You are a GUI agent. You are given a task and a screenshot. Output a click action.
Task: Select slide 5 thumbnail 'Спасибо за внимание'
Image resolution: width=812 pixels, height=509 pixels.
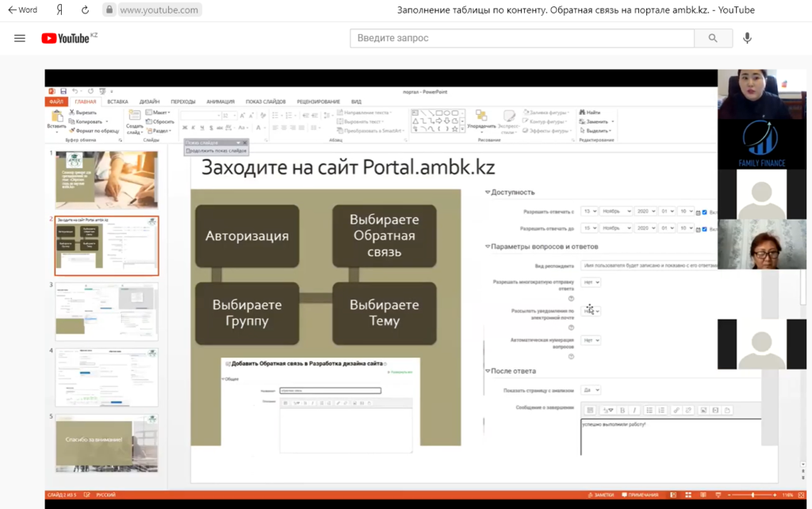pyautogui.click(x=105, y=442)
